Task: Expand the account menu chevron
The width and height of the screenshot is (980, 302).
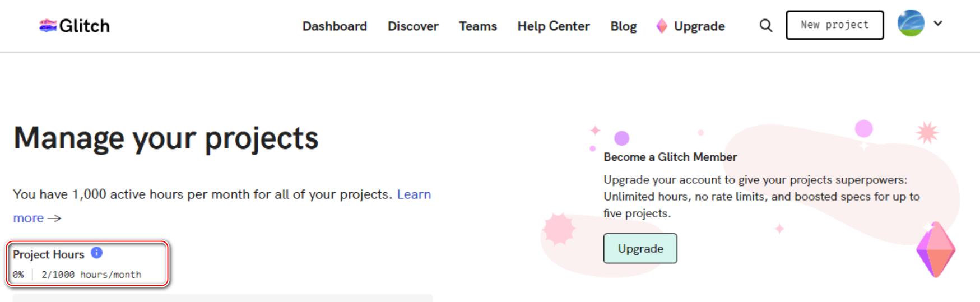Action: pos(938,24)
